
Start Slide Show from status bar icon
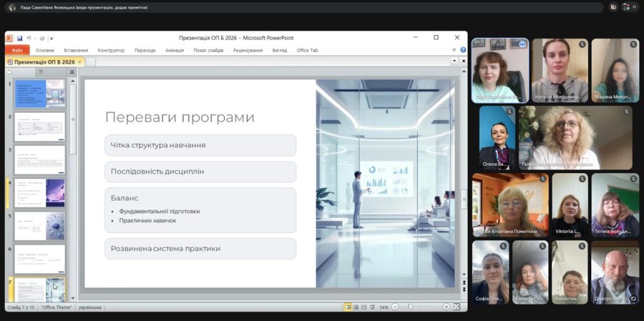pyautogui.click(x=373, y=307)
